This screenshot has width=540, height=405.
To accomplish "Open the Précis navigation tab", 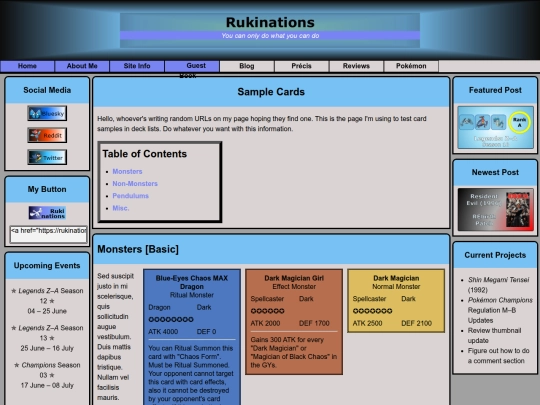I will coord(301,66).
